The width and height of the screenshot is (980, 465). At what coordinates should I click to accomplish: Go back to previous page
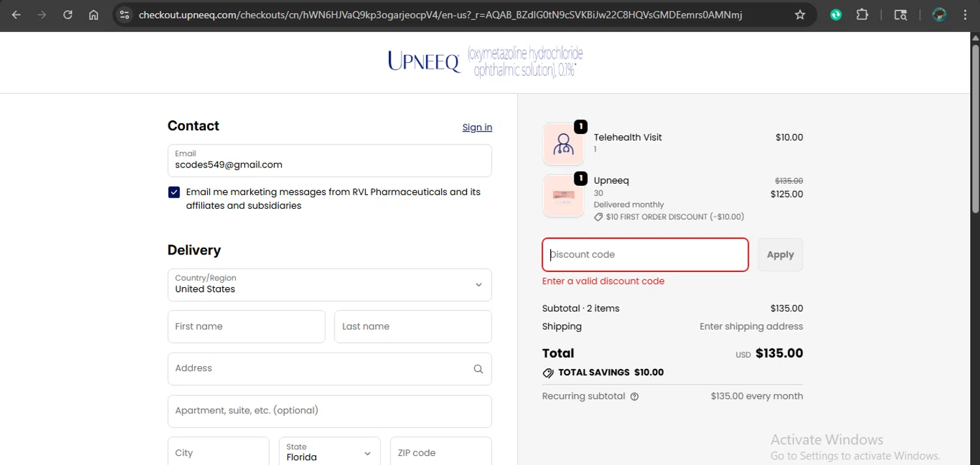[16, 14]
